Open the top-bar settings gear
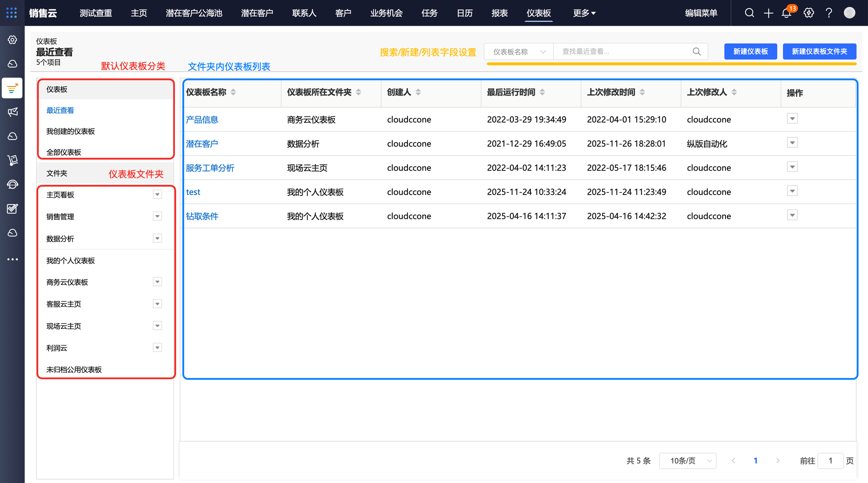 pyautogui.click(x=809, y=13)
